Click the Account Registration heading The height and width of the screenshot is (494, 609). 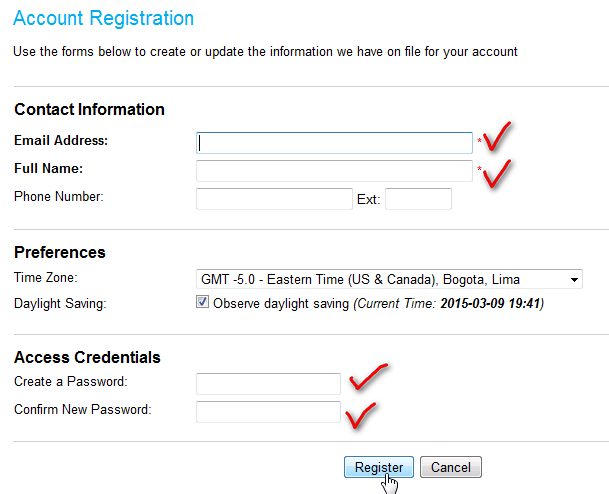coord(103,18)
